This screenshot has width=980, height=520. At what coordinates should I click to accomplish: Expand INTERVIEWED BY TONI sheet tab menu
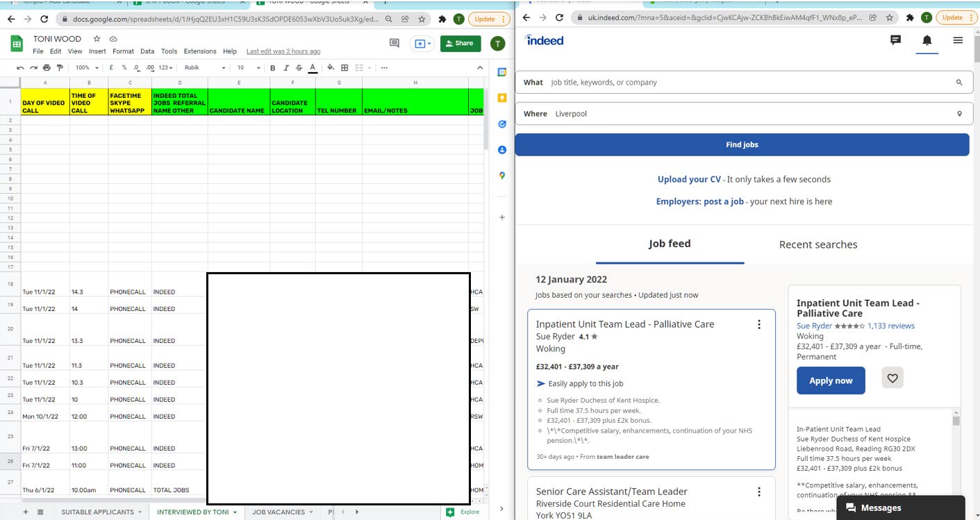click(x=235, y=512)
